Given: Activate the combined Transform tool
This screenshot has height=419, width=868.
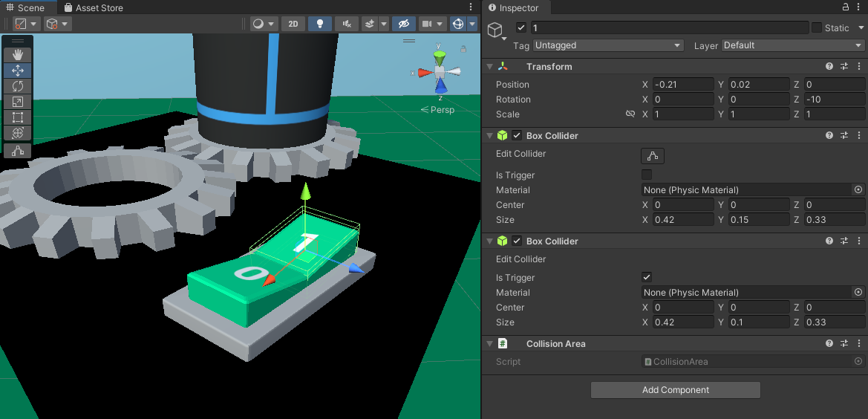Looking at the screenshot, I should click(x=18, y=133).
